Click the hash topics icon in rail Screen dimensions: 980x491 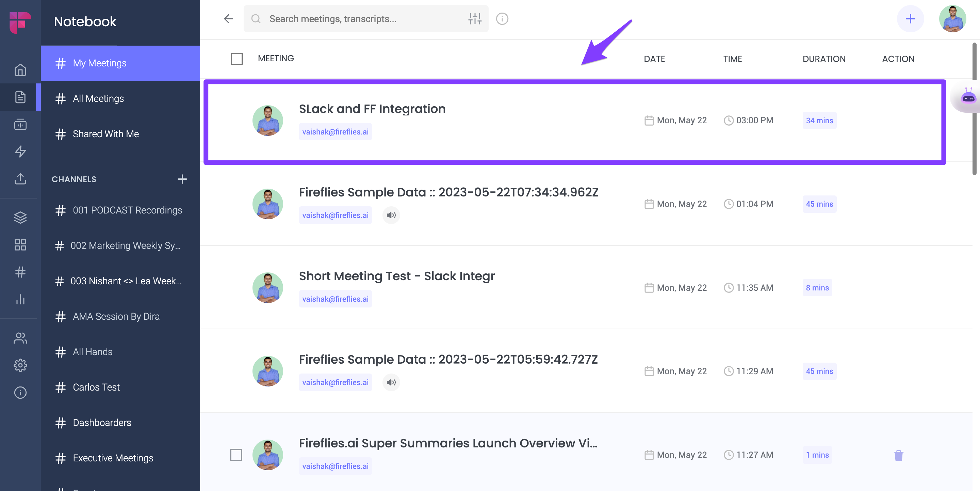[x=20, y=272]
